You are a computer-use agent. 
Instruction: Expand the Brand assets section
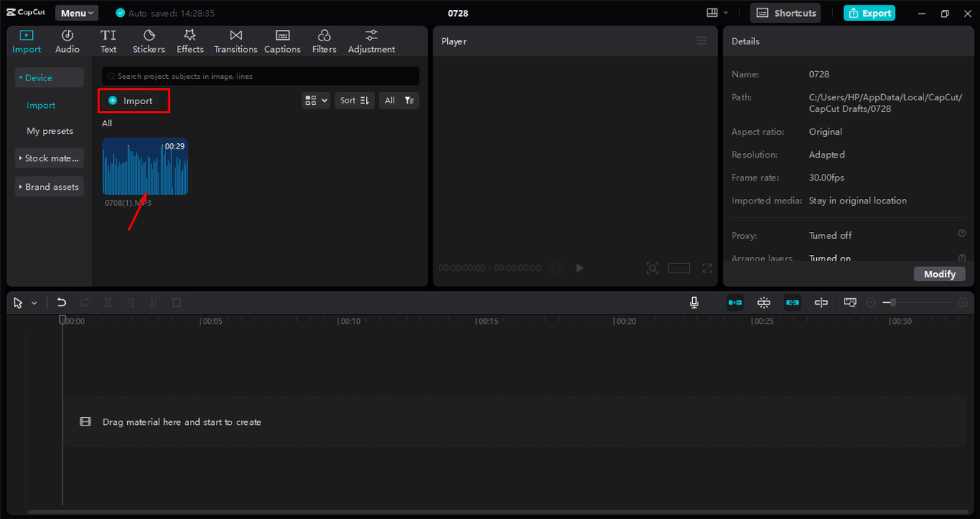pos(49,187)
